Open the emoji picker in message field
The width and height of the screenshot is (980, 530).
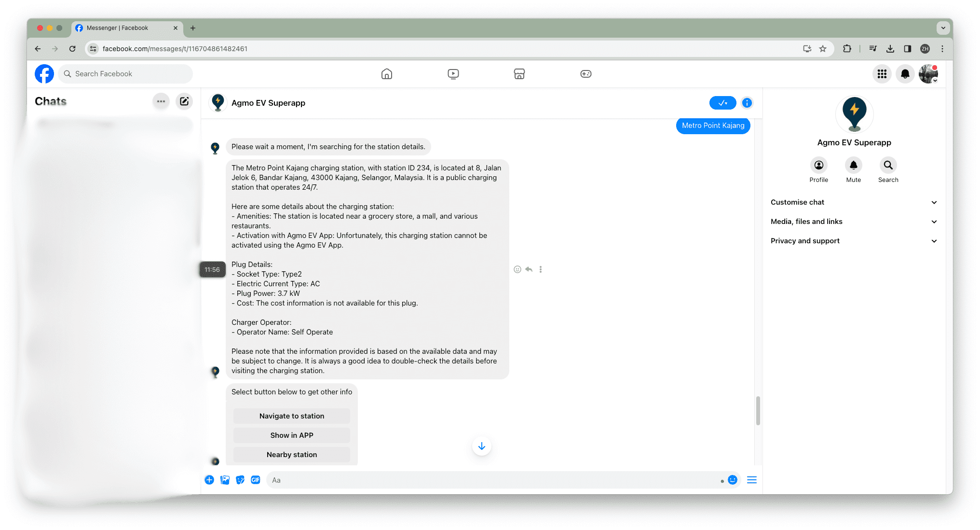(x=733, y=480)
